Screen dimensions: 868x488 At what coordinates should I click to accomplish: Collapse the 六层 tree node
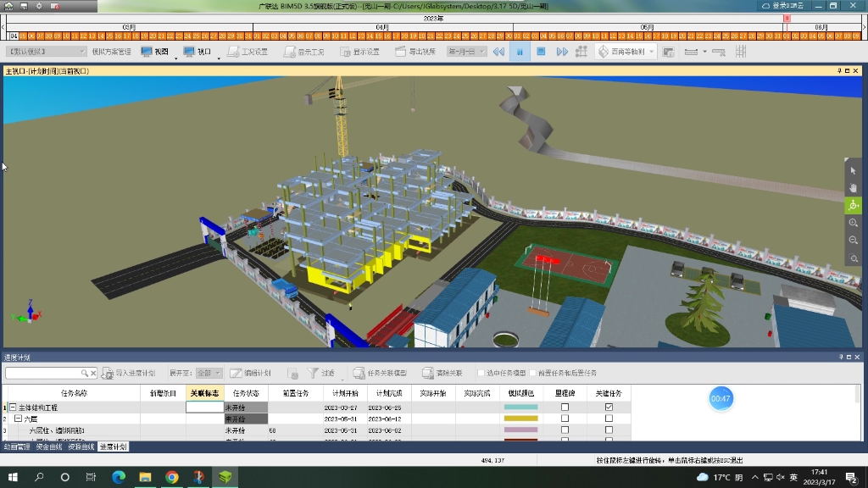click(19, 419)
